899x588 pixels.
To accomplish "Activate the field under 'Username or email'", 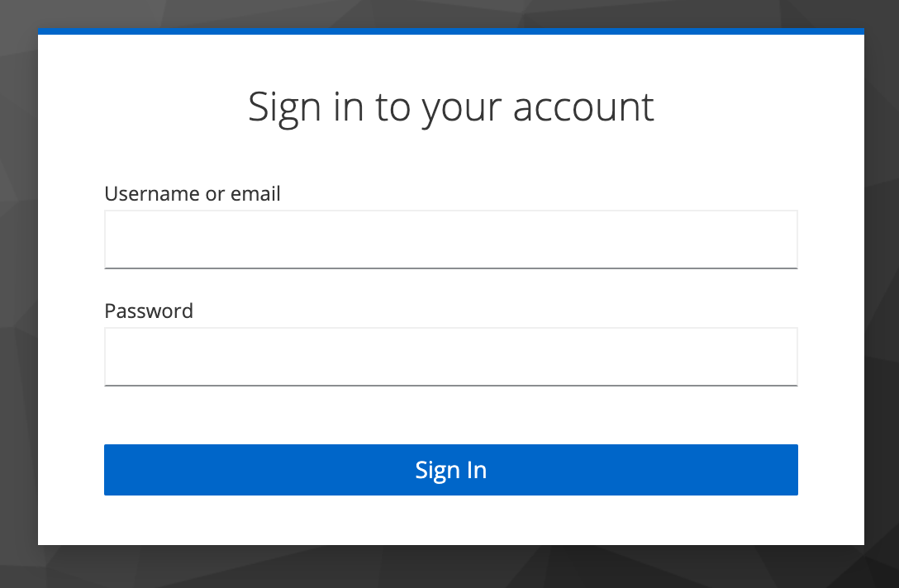I will 450,239.
